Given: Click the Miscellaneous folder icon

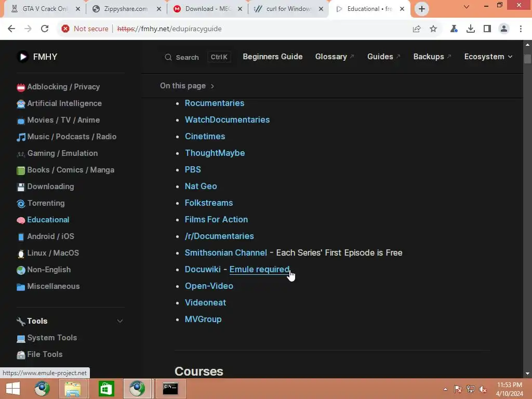Looking at the screenshot, I should tap(21, 287).
